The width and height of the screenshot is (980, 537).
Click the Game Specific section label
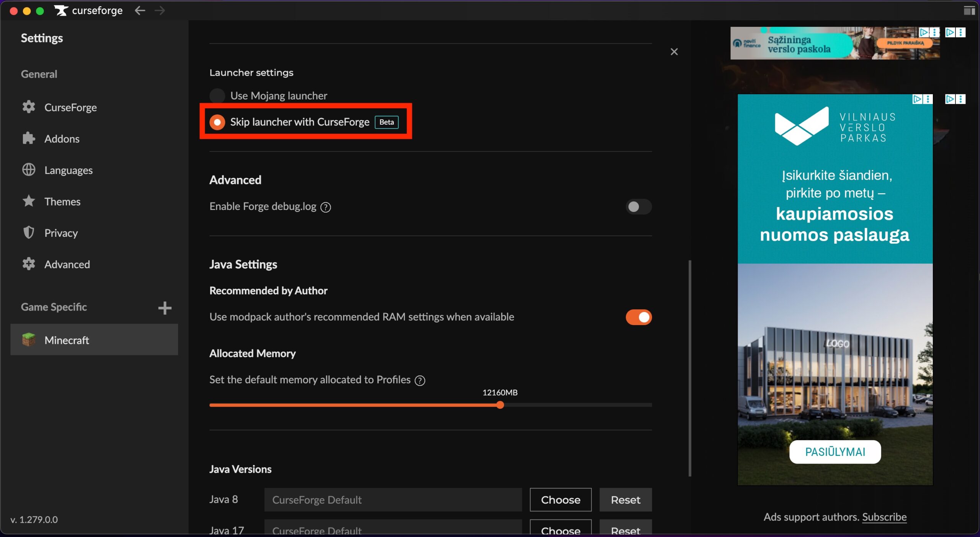click(54, 307)
